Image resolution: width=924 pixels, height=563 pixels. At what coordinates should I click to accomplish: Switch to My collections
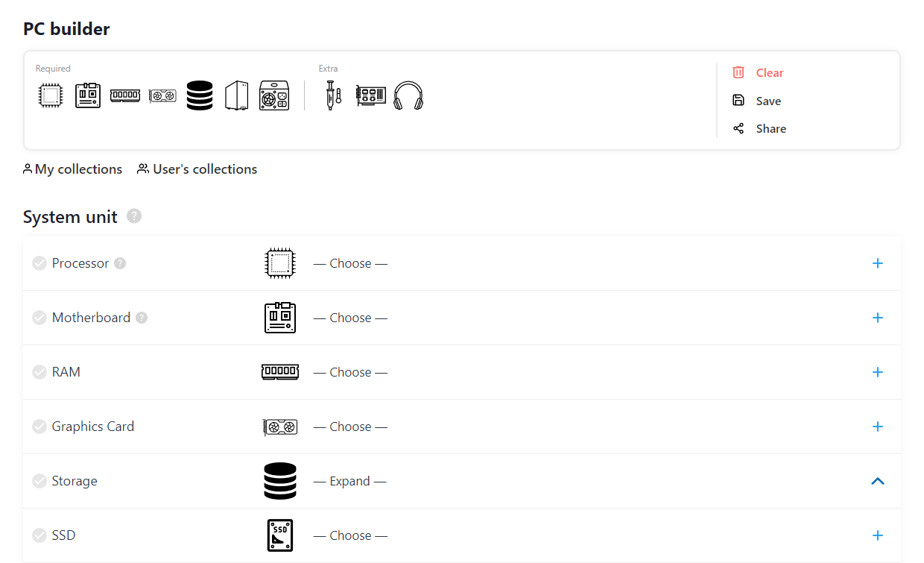point(72,169)
